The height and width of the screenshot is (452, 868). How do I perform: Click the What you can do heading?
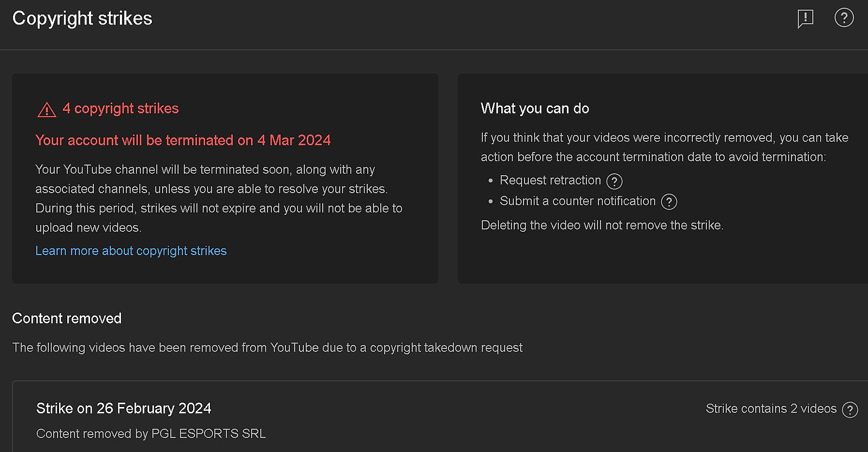pos(535,109)
